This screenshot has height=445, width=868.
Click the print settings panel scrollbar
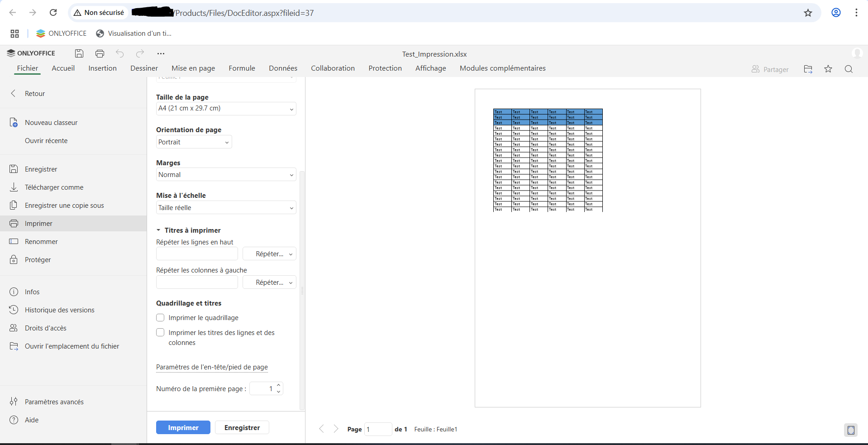pos(302,290)
